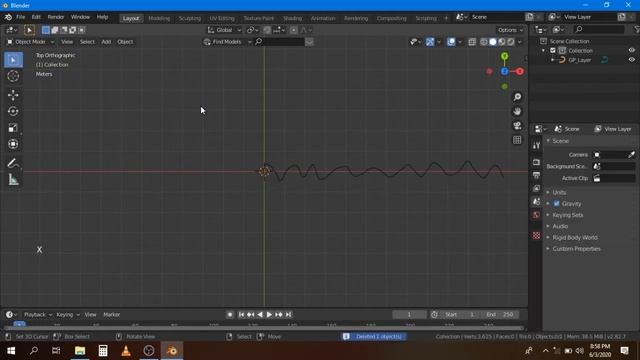Switch orthographic perspective grid icon
Image resolution: width=640 pixels, height=360 pixels.
(517, 140)
